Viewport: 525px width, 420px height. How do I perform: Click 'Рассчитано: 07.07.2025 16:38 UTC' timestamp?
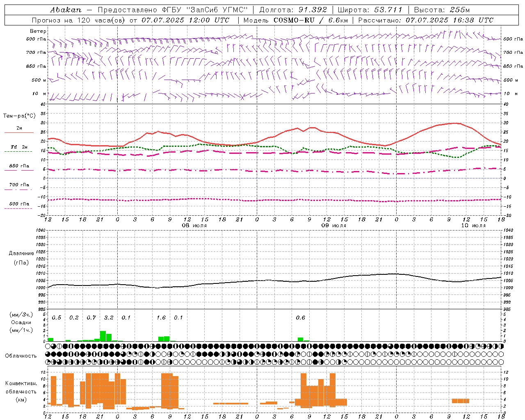point(426,20)
